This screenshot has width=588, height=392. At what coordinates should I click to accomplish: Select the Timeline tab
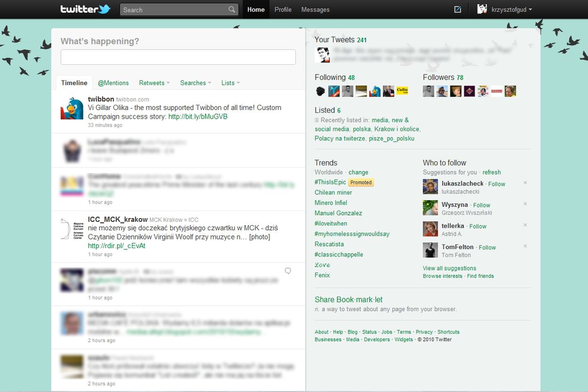click(x=74, y=83)
